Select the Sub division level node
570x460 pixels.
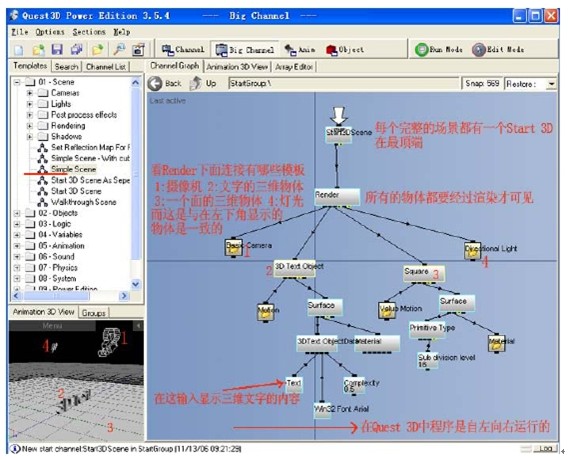[428, 361]
